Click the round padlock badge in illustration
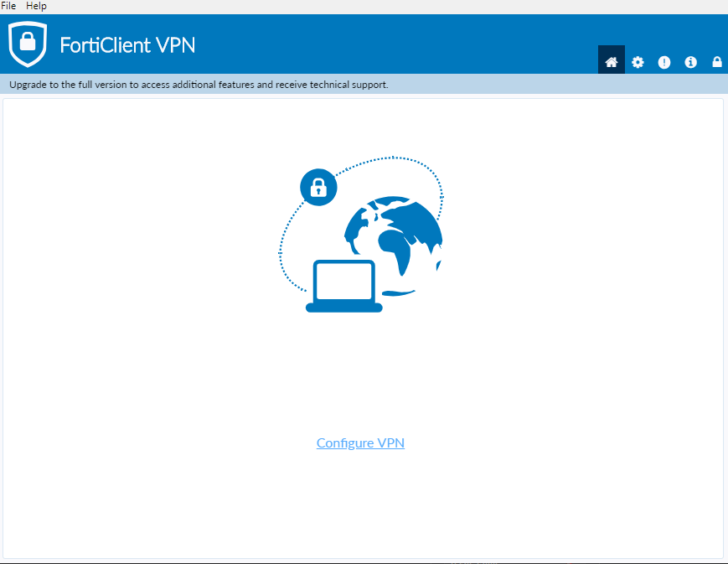The width and height of the screenshot is (728, 564). coord(318,187)
